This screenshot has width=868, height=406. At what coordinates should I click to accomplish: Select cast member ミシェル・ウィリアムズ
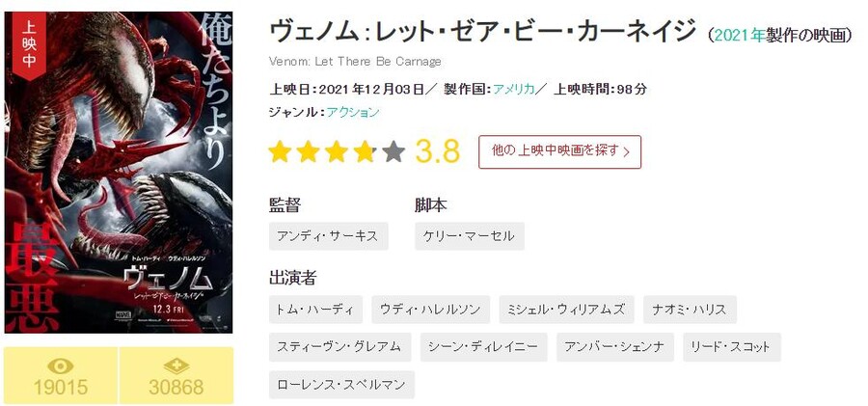[x=566, y=310]
